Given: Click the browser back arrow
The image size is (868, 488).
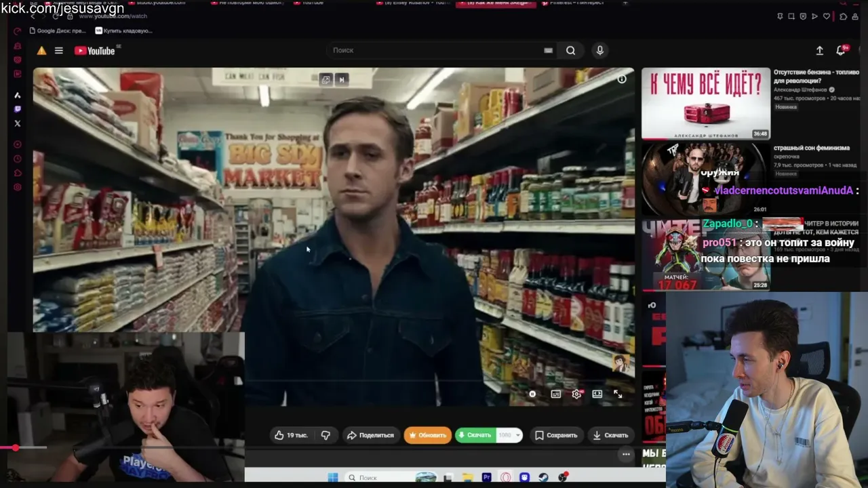Looking at the screenshot, I should (x=33, y=16).
